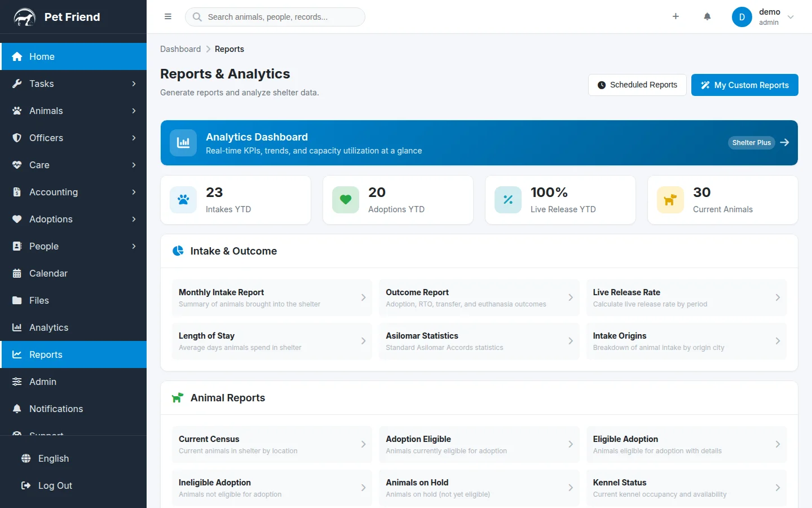Open the Live Release Rate report

[x=686, y=297]
